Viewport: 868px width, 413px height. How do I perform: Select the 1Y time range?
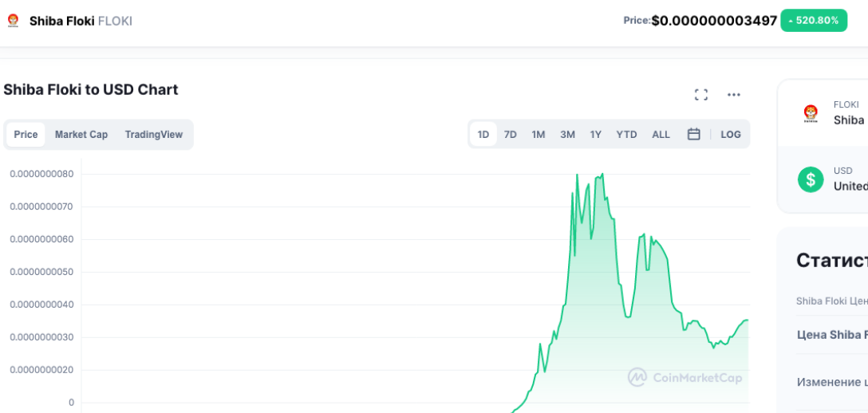pos(596,134)
